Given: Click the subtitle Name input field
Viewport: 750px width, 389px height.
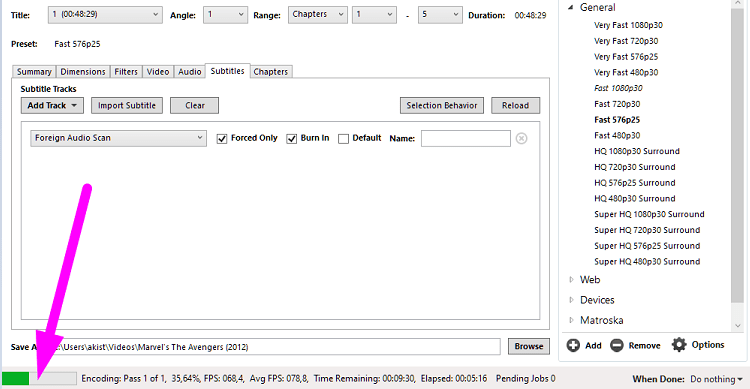Looking at the screenshot, I should [465, 138].
